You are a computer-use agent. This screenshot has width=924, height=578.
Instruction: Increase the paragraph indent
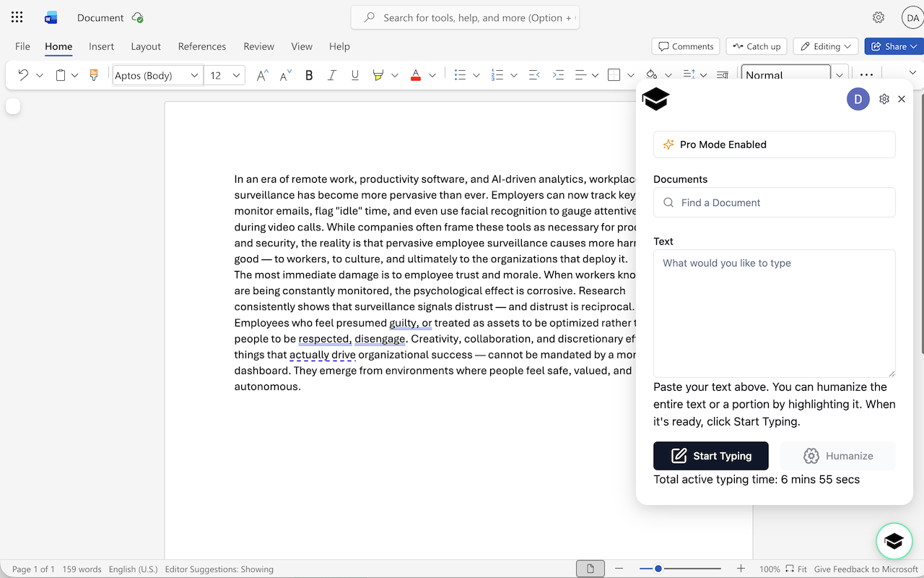point(558,75)
